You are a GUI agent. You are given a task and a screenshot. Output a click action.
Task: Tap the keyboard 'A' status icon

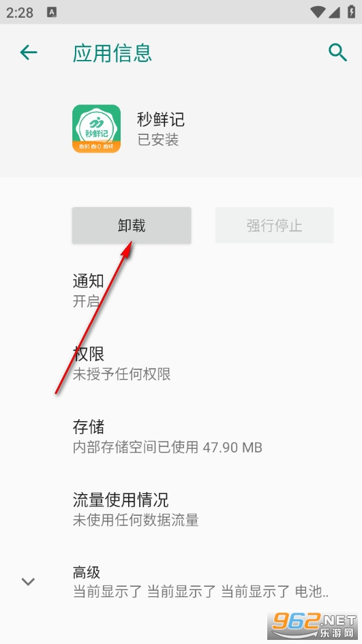click(x=52, y=12)
